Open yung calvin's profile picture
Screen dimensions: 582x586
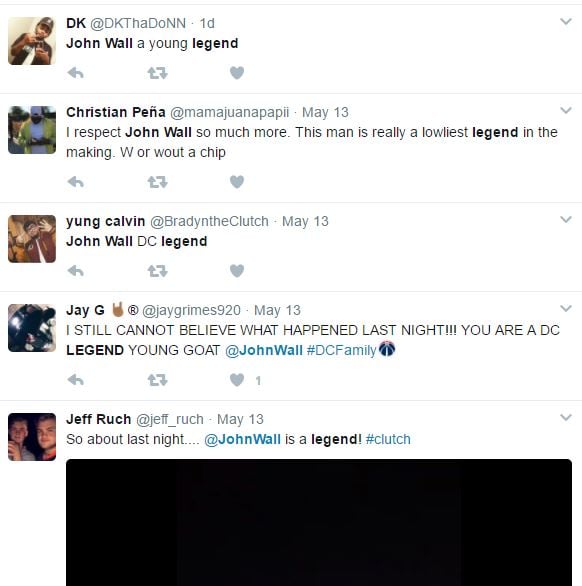pyautogui.click(x=32, y=239)
